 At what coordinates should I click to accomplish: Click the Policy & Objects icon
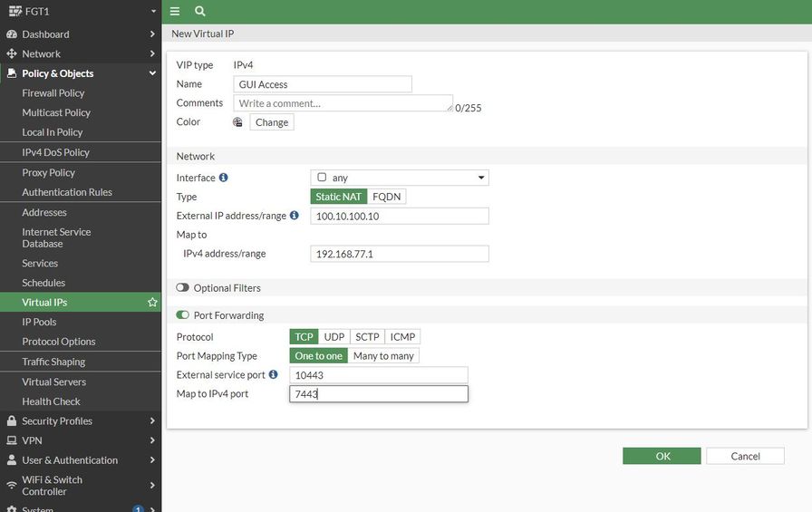[x=12, y=73]
